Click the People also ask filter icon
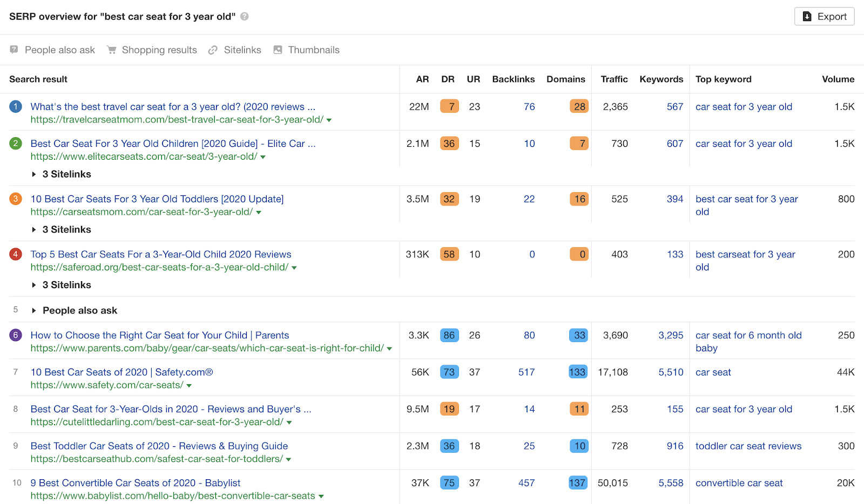The height and width of the screenshot is (504, 864). 13,50
